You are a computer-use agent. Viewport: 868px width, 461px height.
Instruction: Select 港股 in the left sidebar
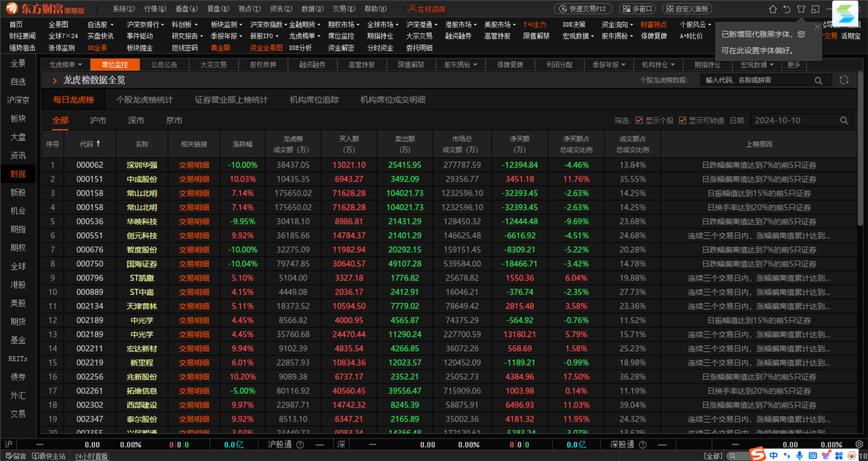[x=18, y=284]
